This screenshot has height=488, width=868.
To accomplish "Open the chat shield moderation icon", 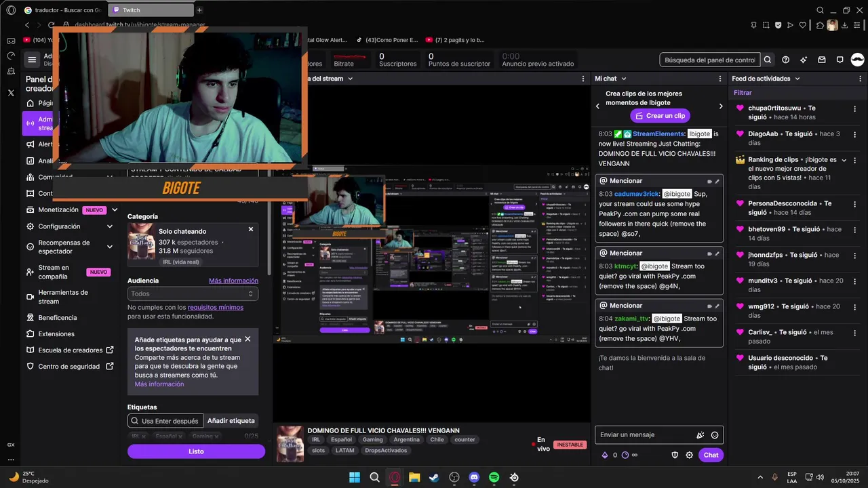I will click(675, 455).
